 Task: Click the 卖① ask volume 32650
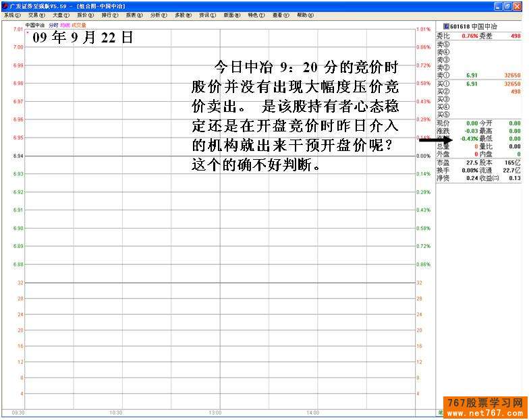click(x=512, y=76)
